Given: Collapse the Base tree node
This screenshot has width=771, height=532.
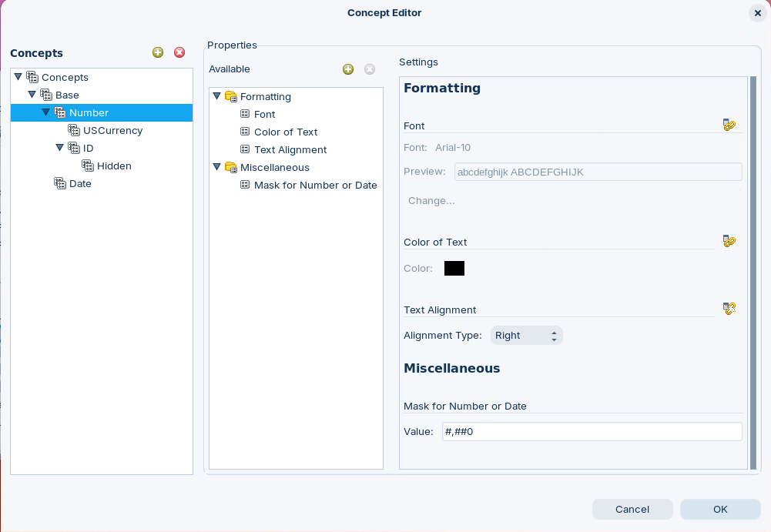Looking at the screenshot, I should point(32,95).
